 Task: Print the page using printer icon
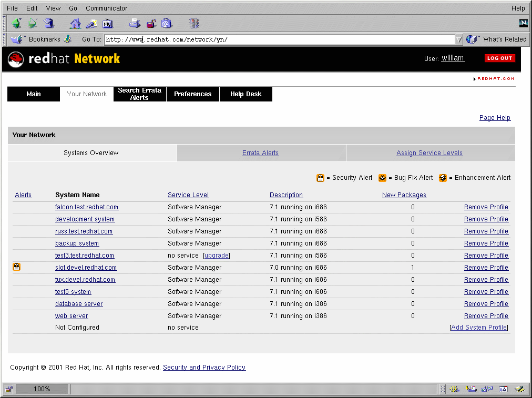point(135,23)
